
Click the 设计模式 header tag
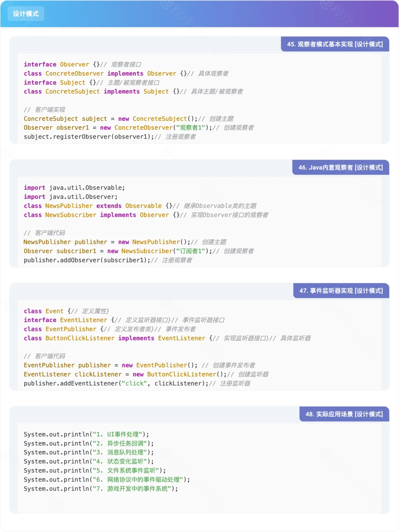tap(26, 14)
